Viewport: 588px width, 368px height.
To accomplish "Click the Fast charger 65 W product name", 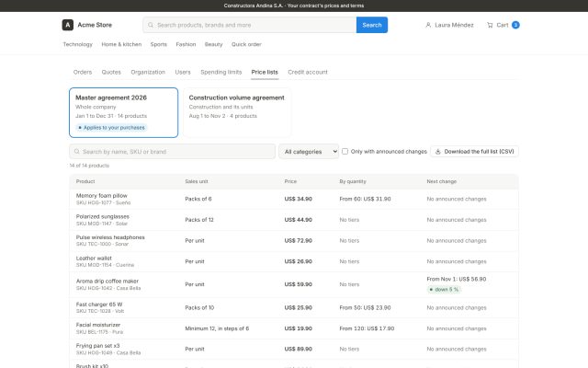I will point(99,305).
